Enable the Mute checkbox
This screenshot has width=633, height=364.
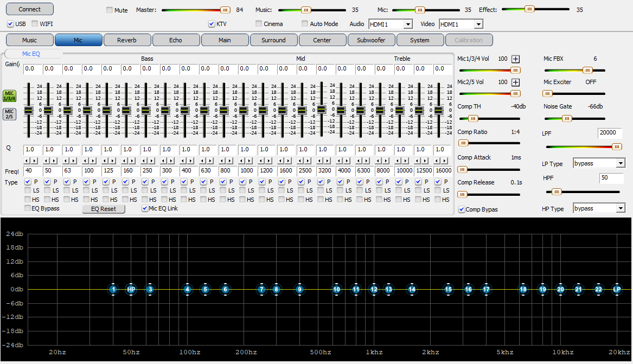110,10
